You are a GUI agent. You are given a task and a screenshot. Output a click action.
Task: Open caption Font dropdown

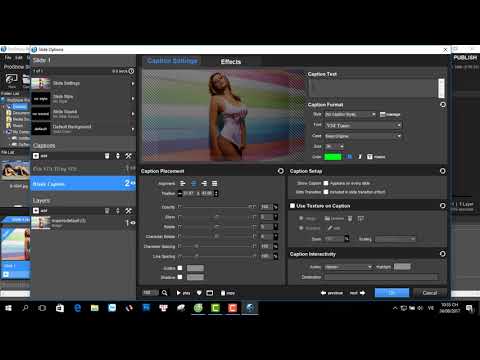pyautogui.click(x=363, y=125)
